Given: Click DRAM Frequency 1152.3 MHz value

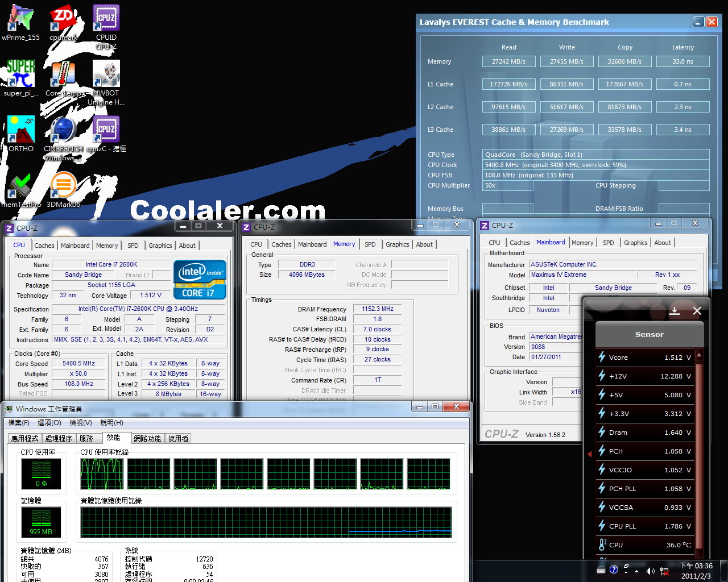Looking at the screenshot, I should 378,309.
